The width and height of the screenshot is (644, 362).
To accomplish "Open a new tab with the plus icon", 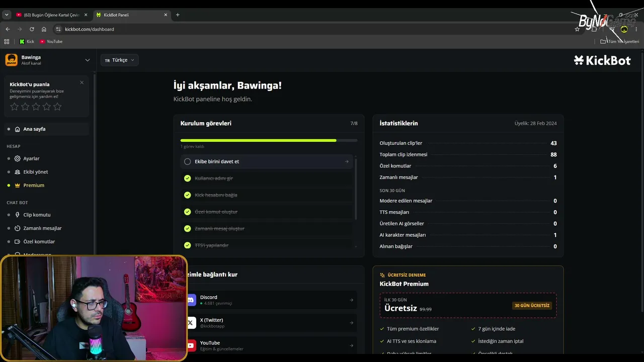I will point(178,15).
